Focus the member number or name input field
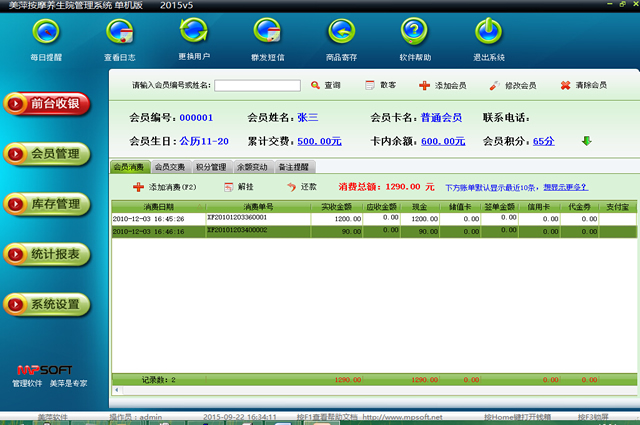This screenshot has height=425, width=640. [x=257, y=86]
